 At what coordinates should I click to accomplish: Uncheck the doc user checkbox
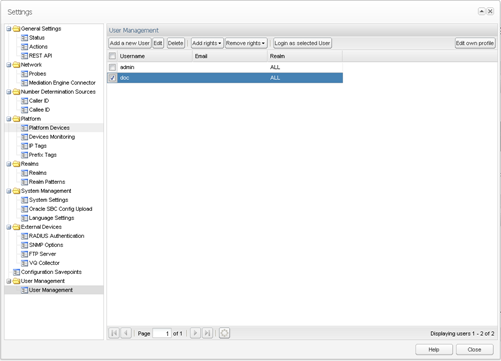click(112, 78)
